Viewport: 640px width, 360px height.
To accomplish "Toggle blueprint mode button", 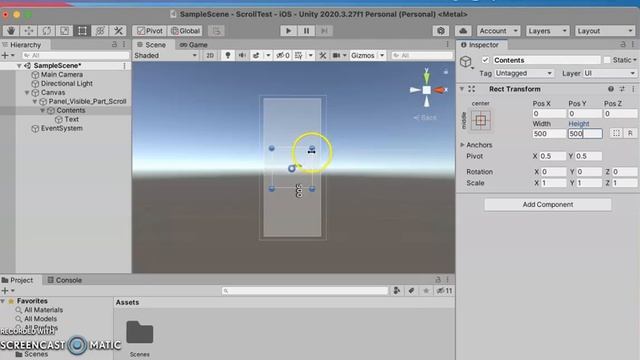I will click(x=616, y=133).
